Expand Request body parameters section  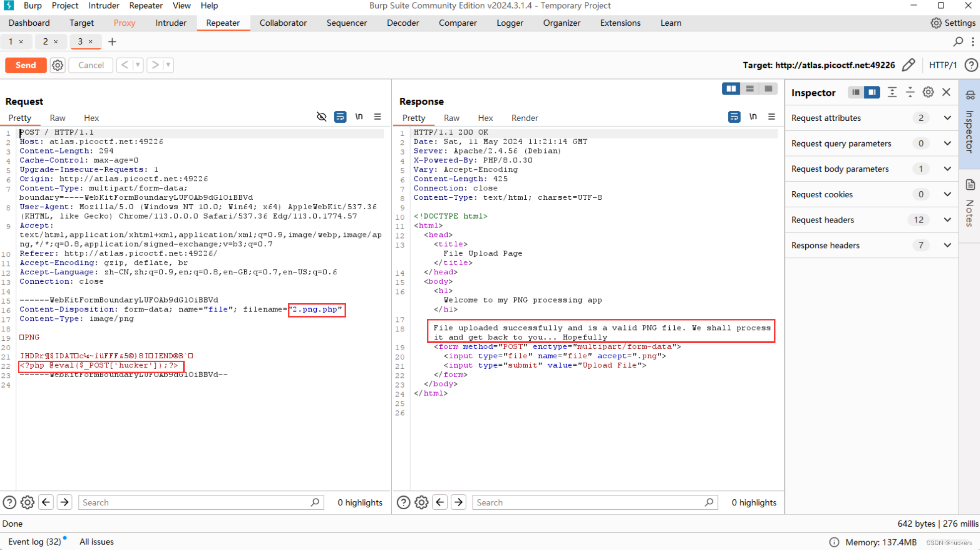click(x=946, y=168)
